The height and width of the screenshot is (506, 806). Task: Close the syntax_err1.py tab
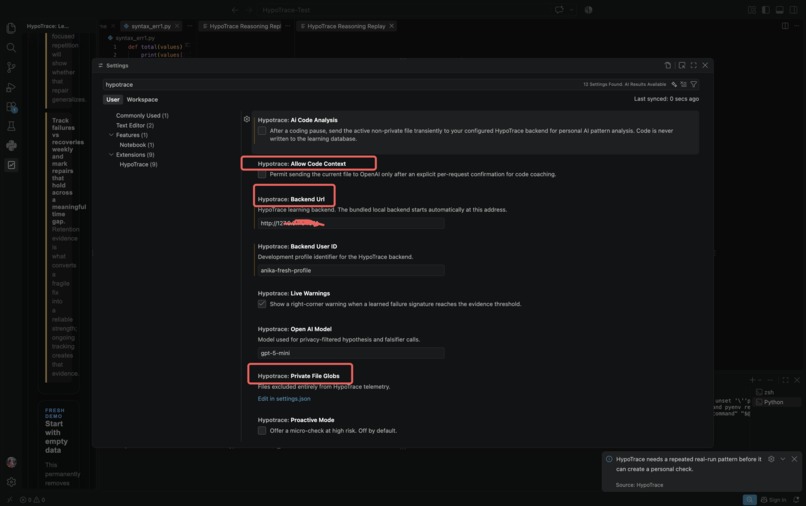click(x=177, y=26)
